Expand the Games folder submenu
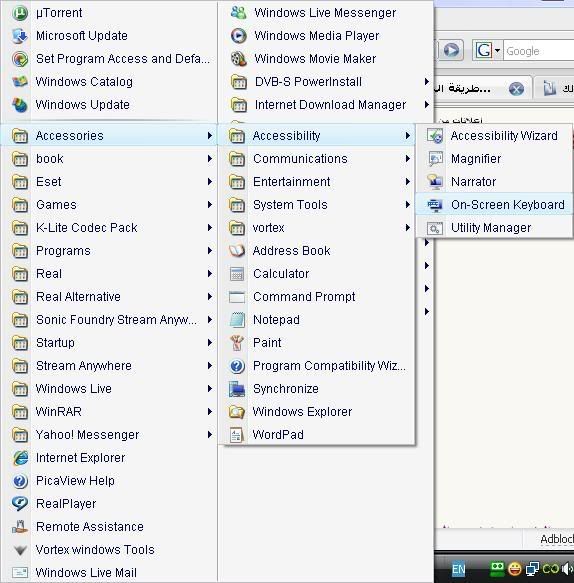 point(110,204)
